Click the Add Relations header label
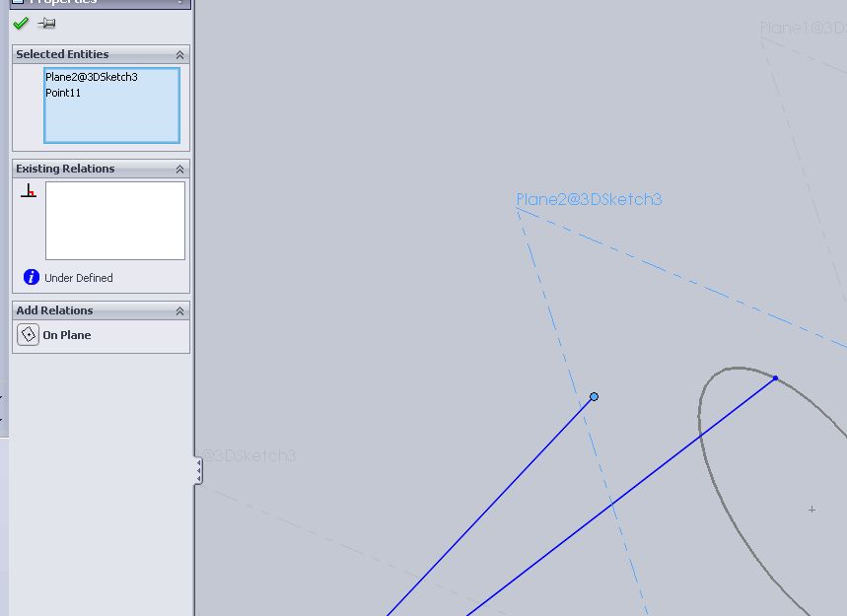The height and width of the screenshot is (616, 847). [54, 310]
